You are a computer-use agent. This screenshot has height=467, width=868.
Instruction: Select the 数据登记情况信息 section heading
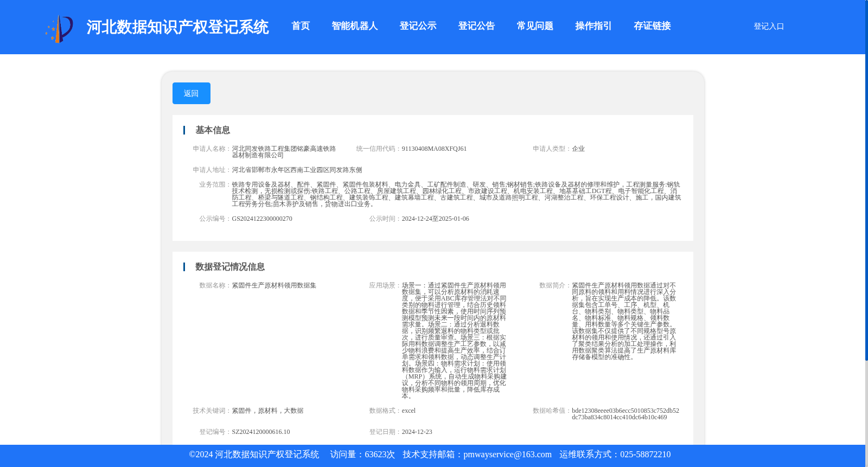point(230,267)
